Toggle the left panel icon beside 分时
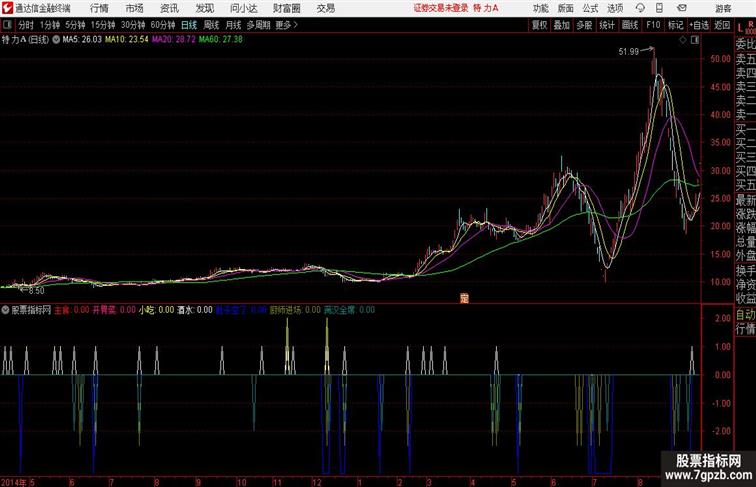This screenshot has height=487, width=756. click(x=7, y=25)
